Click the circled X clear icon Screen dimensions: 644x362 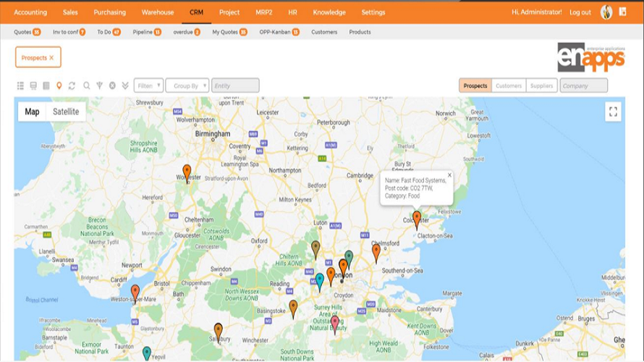(112, 85)
